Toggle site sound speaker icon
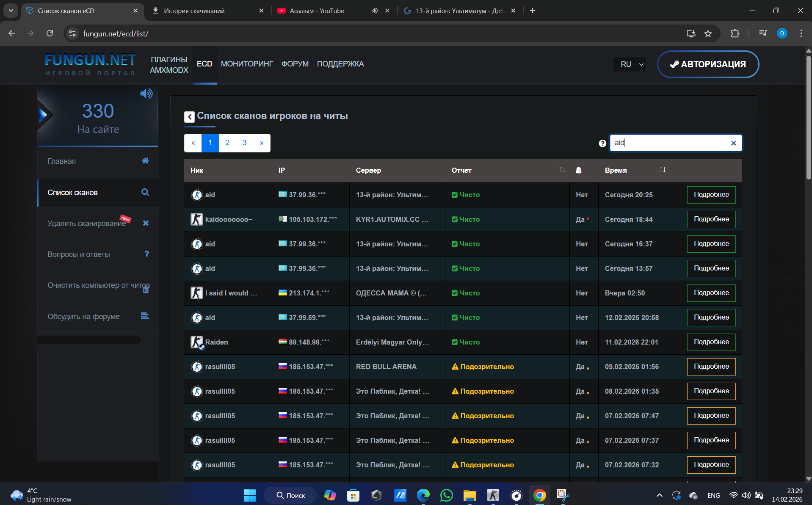Screen dimensions: 812x505 point(146,94)
